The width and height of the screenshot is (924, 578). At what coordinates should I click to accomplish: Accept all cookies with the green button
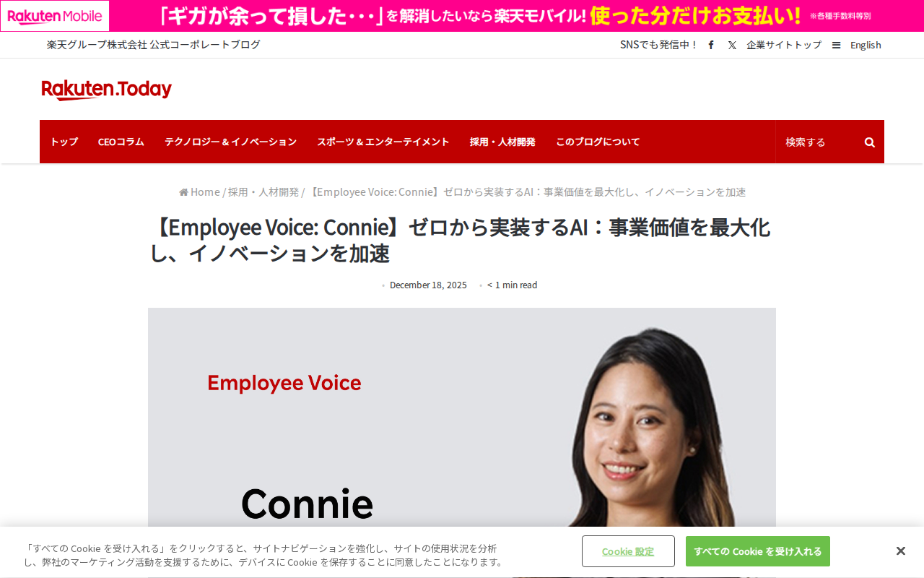click(x=758, y=551)
